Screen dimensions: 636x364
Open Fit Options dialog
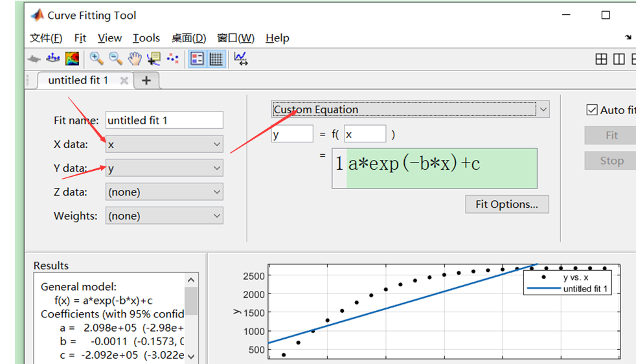[507, 204]
